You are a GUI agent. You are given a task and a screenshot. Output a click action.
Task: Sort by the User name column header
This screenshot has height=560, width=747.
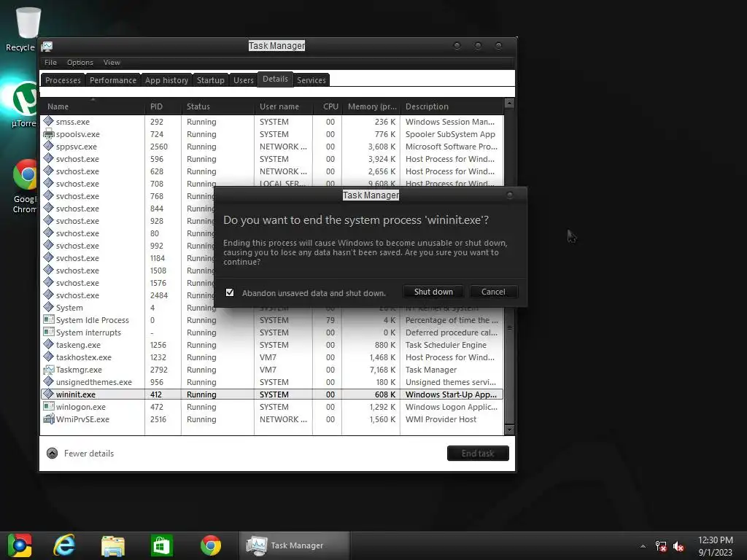[x=284, y=106]
